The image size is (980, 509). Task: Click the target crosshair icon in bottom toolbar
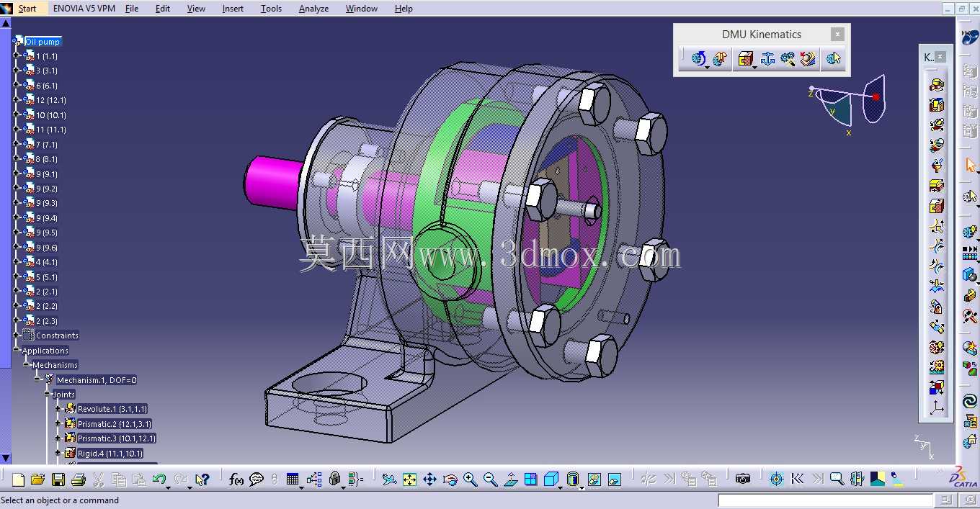(x=776, y=479)
